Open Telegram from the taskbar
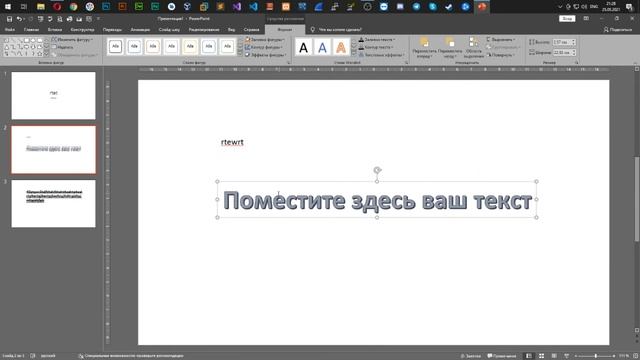Viewport: 640px width, 360px height. (416, 7)
